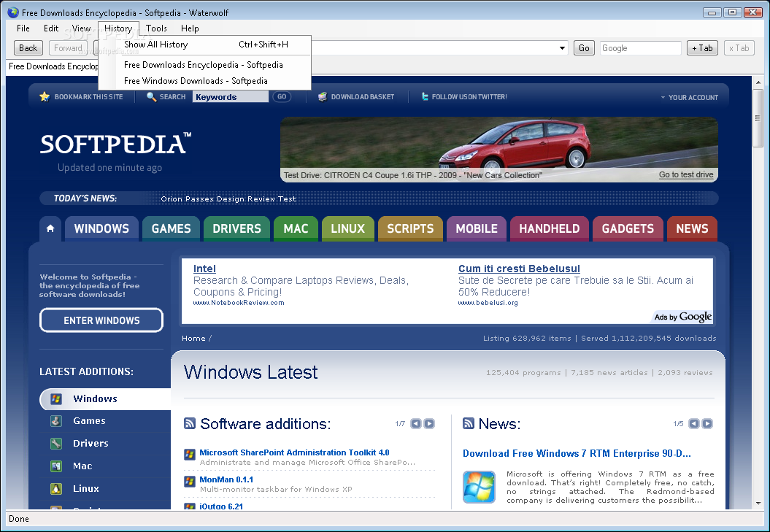Click the Home breadcrumb link
770x532 pixels.
193,338
